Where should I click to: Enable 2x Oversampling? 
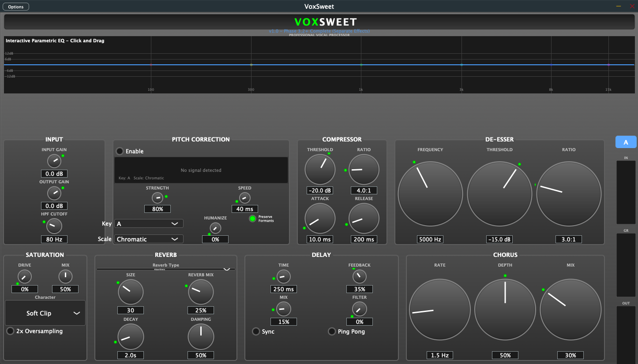pos(11,331)
